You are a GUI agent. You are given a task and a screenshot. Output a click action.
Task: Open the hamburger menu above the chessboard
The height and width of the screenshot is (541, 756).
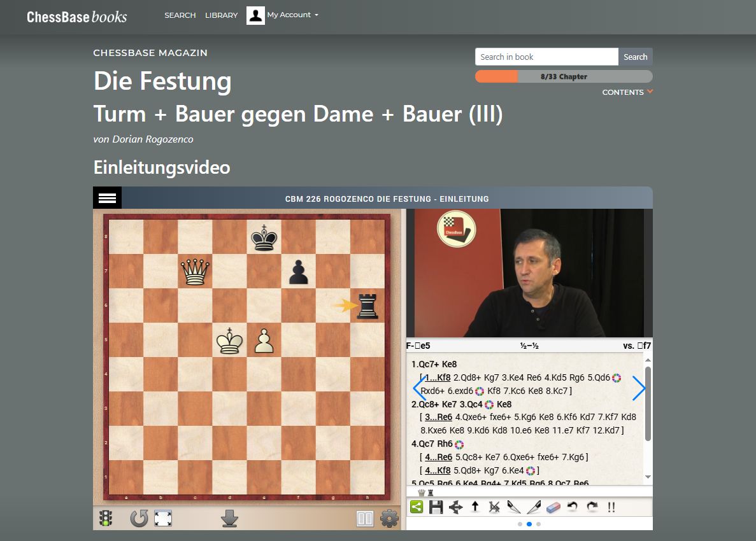107,198
